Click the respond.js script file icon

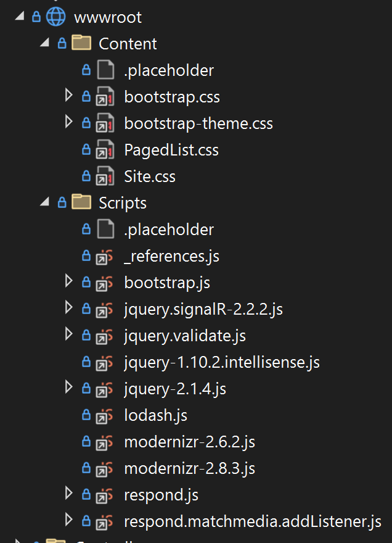point(105,495)
